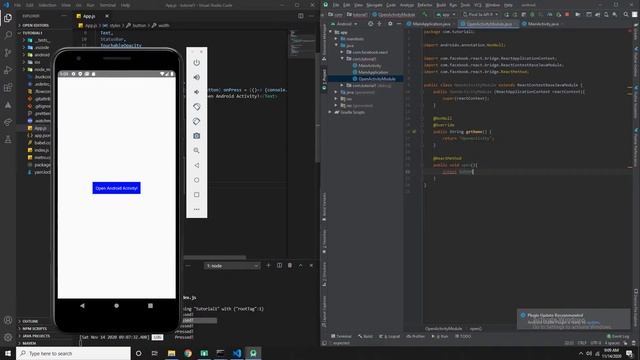Screen dimensions: 640x360
Task: Click Android Studio project panel gear icon
Action: pyautogui.click(x=390, y=24)
